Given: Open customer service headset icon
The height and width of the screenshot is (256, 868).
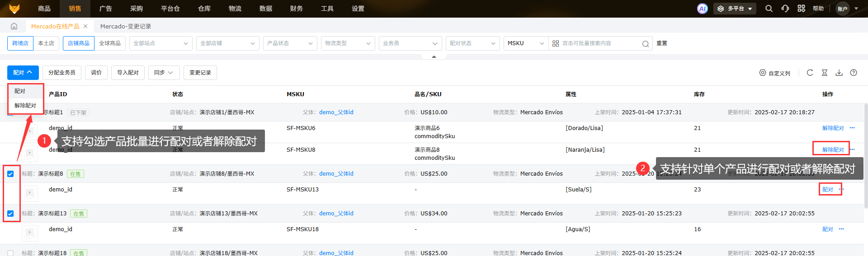Looking at the screenshot, I should (785, 9).
